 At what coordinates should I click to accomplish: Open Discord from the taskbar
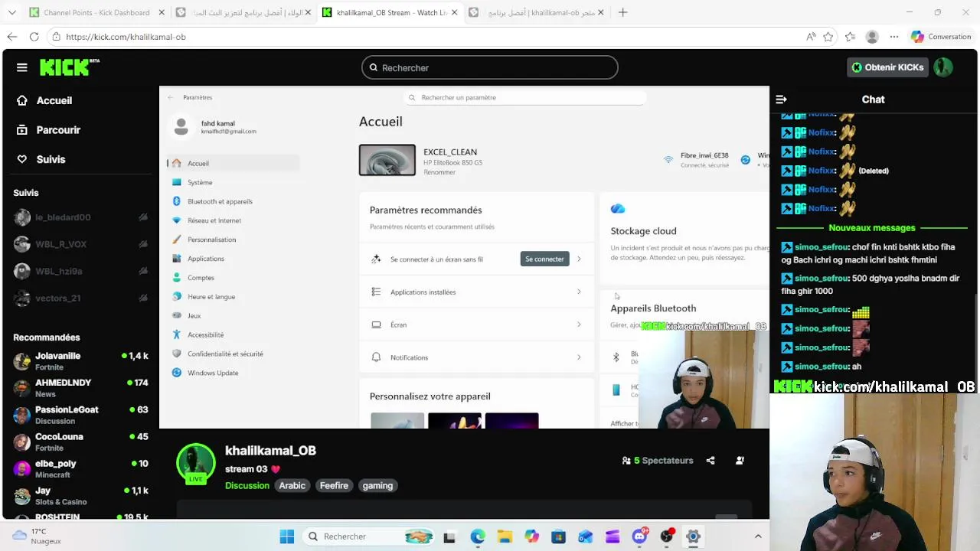pyautogui.click(x=639, y=536)
